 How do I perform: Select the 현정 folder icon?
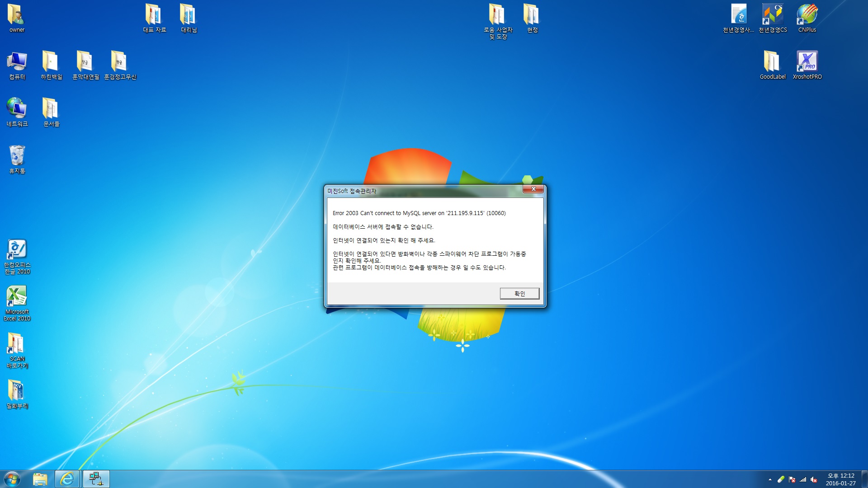(x=532, y=18)
